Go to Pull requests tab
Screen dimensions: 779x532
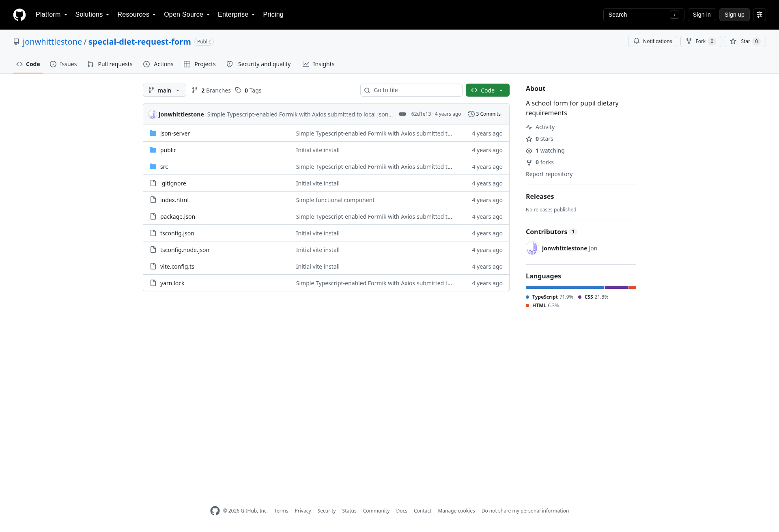click(110, 64)
